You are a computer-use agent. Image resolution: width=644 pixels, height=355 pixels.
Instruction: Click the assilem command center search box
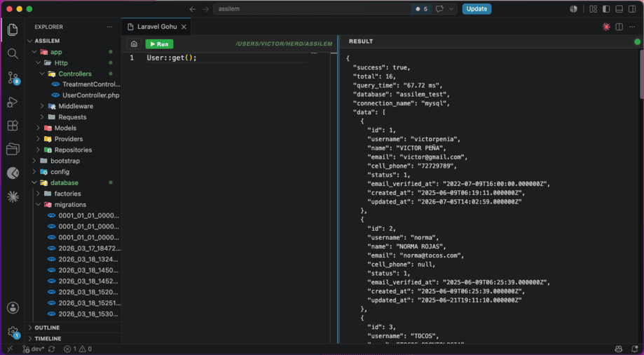click(312, 9)
